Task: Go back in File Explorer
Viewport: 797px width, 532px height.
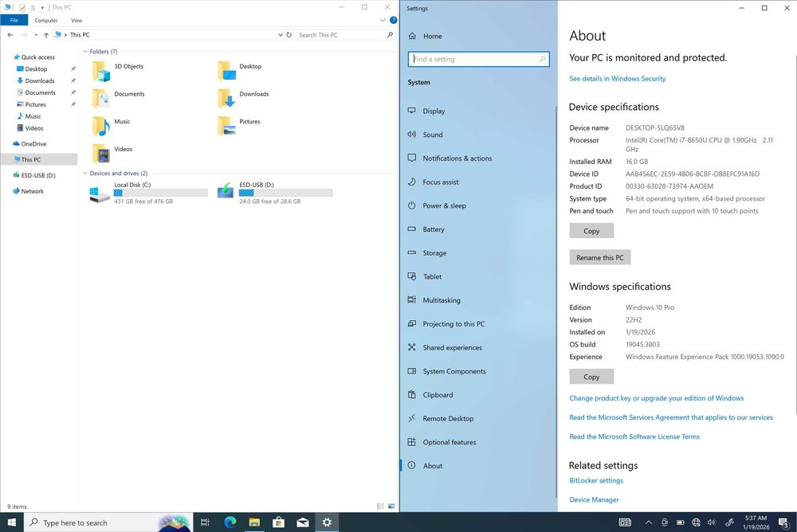Action: pos(10,34)
